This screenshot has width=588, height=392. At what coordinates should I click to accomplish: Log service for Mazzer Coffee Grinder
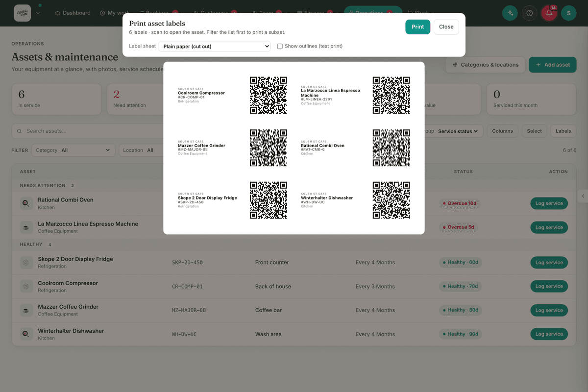click(x=549, y=310)
